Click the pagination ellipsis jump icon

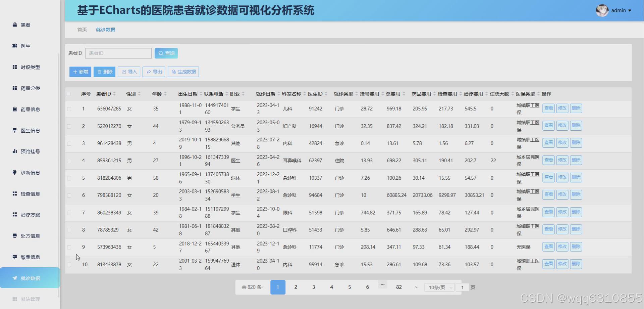click(382, 284)
